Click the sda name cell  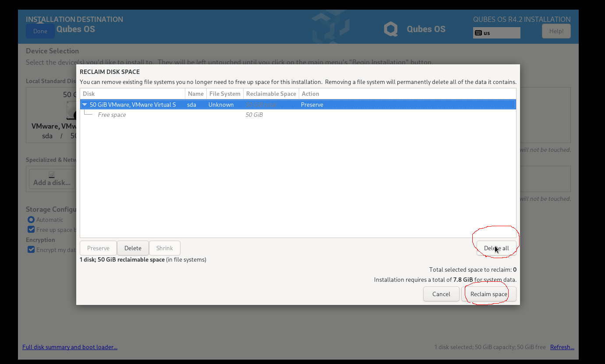tap(191, 105)
